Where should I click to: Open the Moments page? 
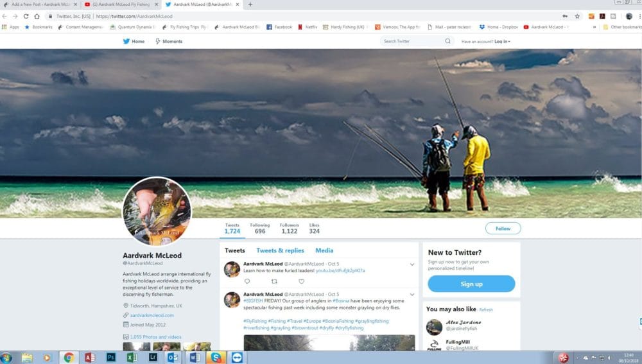pyautogui.click(x=169, y=41)
